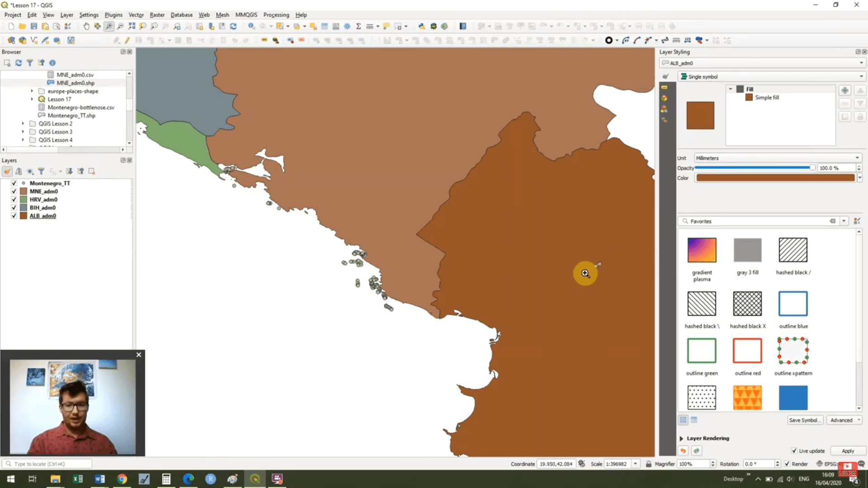Toggle HRV_adm0 layer checkbox

coord(14,199)
